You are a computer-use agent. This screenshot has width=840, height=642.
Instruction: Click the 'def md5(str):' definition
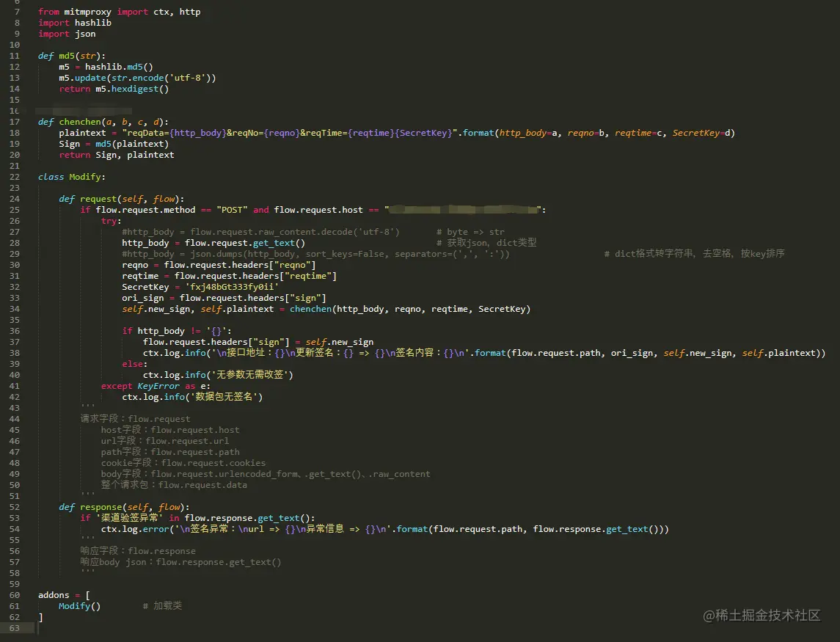click(x=71, y=56)
